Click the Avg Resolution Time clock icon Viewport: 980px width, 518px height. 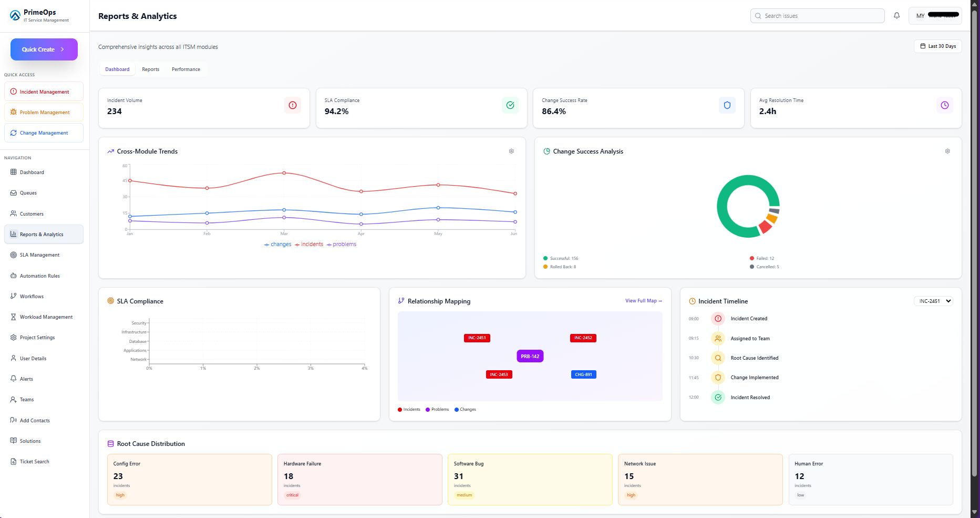(945, 105)
